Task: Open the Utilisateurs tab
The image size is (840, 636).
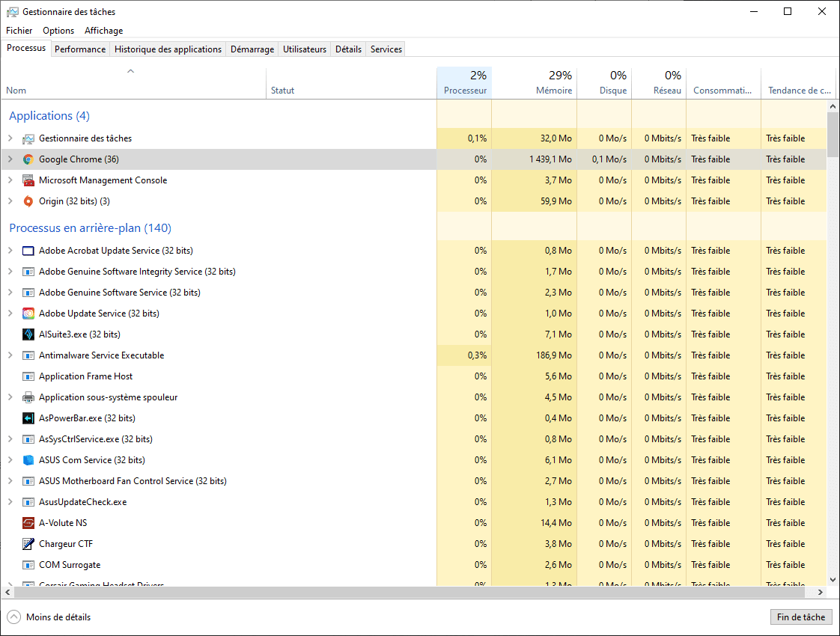Action: [305, 49]
